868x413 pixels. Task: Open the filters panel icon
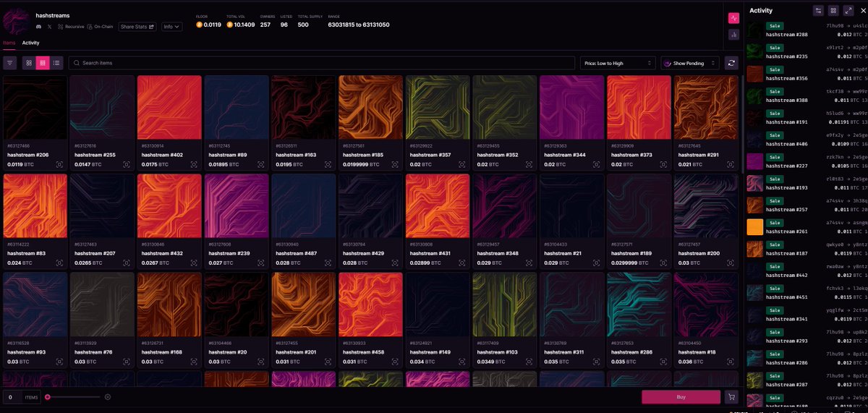[x=10, y=63]
